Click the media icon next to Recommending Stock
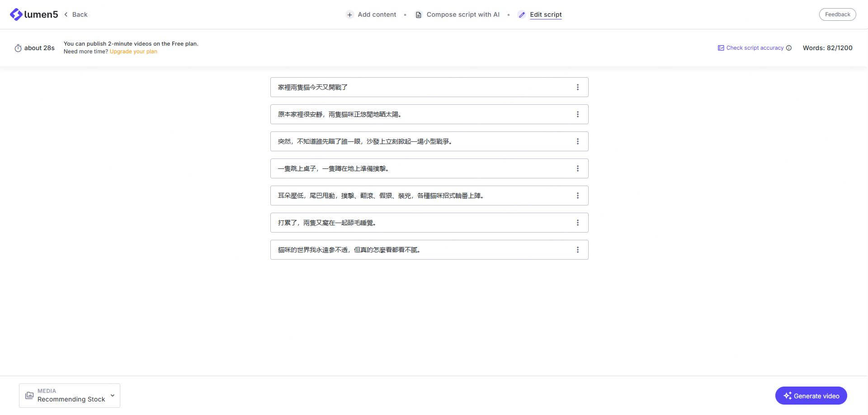 pyautogui.click(x=29, y=395)
